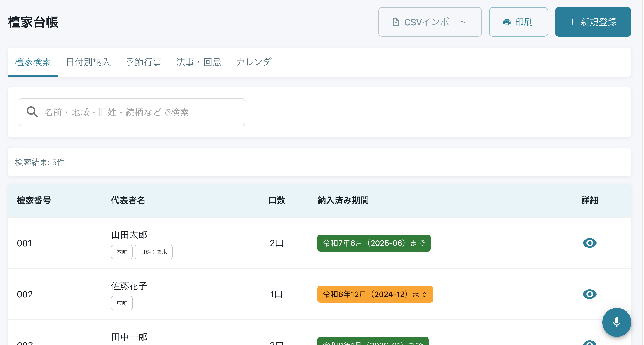Screen dimensions: 644x345
Task: Click the 本町 region tag
Action: point(122,252)
